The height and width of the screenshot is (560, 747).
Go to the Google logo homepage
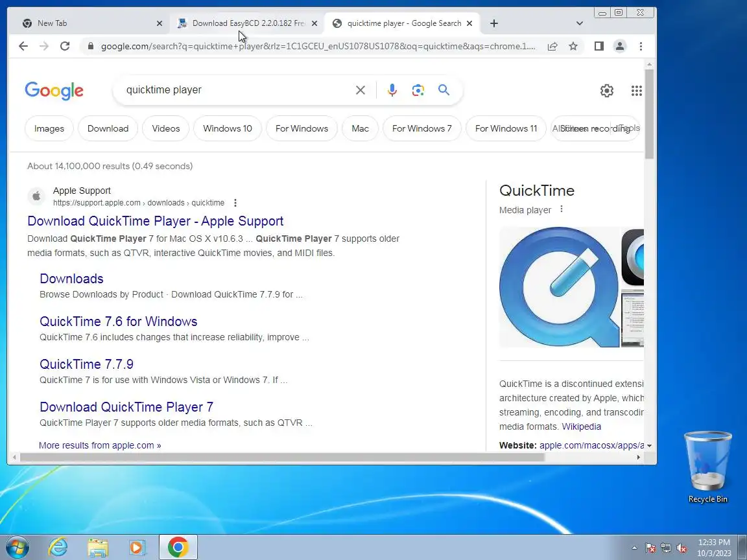pyautogui.click(x=54, y=91)
